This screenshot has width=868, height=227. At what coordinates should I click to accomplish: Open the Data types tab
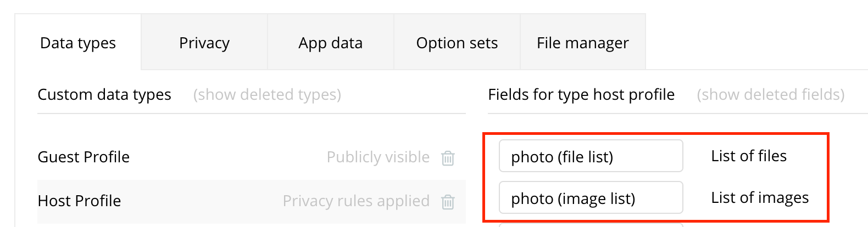point(78,43)
